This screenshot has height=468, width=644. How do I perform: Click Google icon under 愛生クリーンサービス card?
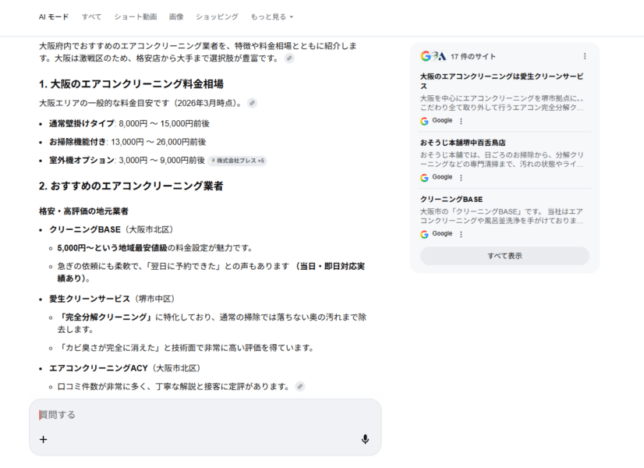point(424,121)
